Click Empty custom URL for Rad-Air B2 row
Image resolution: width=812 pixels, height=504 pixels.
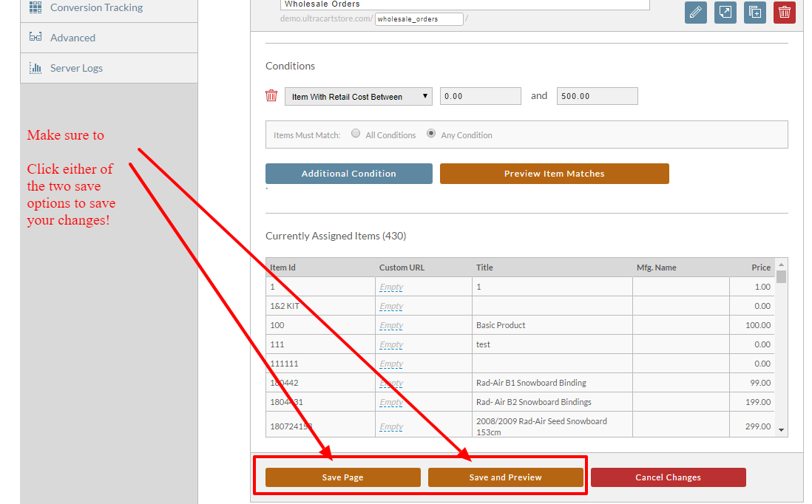(x=391, y=401)
